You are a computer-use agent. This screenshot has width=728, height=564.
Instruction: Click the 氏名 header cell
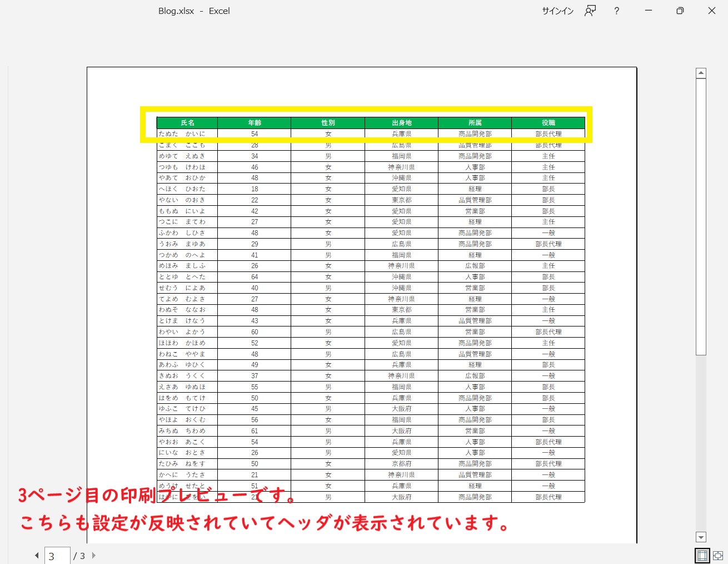point(187,123)
